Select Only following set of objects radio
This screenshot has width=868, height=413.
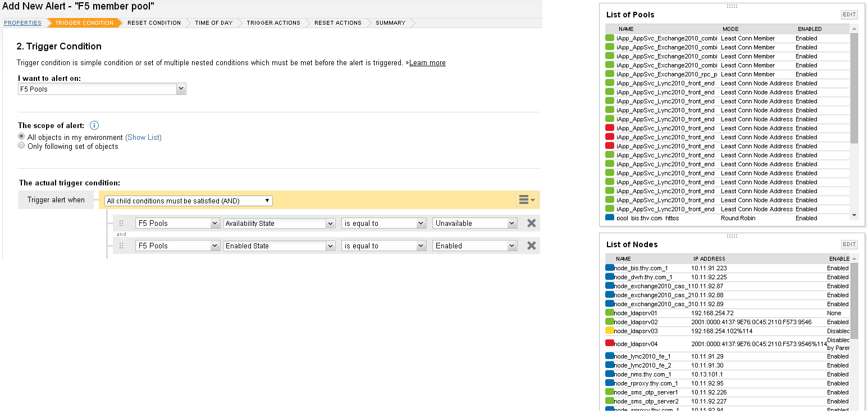tap(21, 146)
